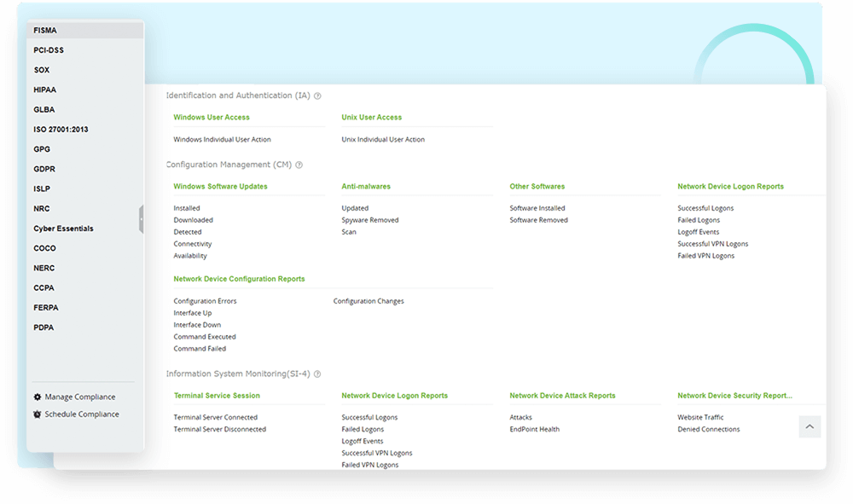The height and width of the screenshot is (504, 853).
Task: Choose ISO 27001:2013 from sidebar
Action: (x=61, y=130)
